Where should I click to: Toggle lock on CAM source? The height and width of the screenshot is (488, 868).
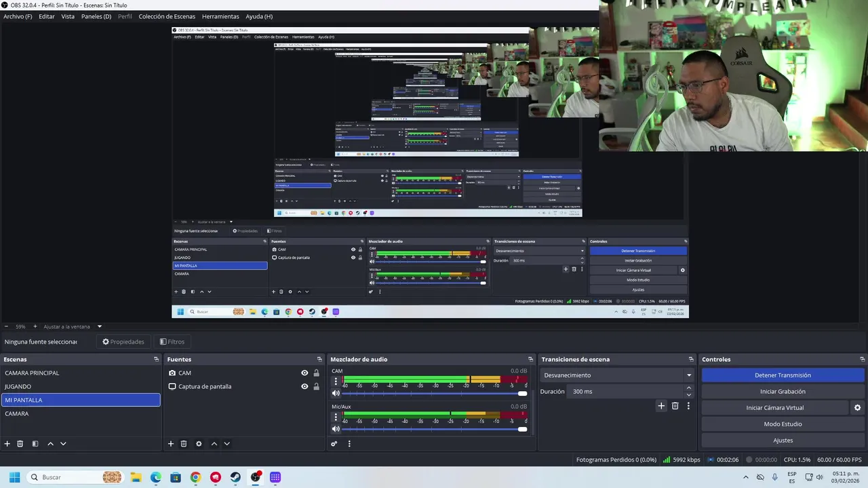tap(316, 373)
